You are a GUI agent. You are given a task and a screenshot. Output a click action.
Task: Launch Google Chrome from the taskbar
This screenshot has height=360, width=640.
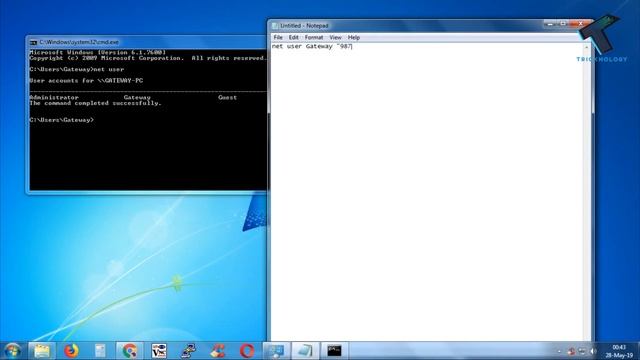coord(129,351)
